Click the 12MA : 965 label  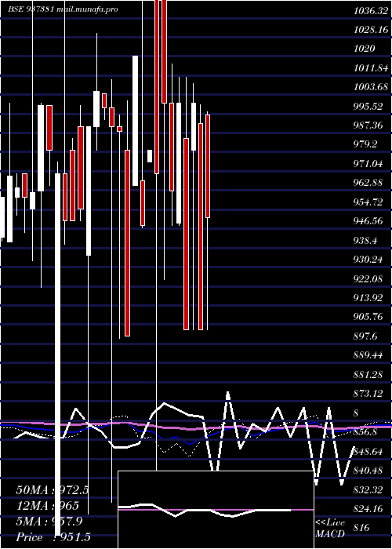tap(47, 506)
